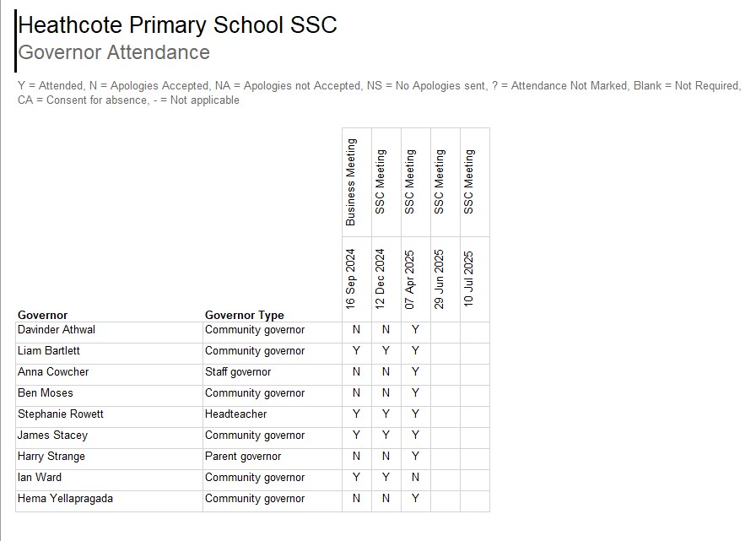This screenshot has width=756, height=541.
Task: Click the Parent governor type cell
Action: click(243, 457)
